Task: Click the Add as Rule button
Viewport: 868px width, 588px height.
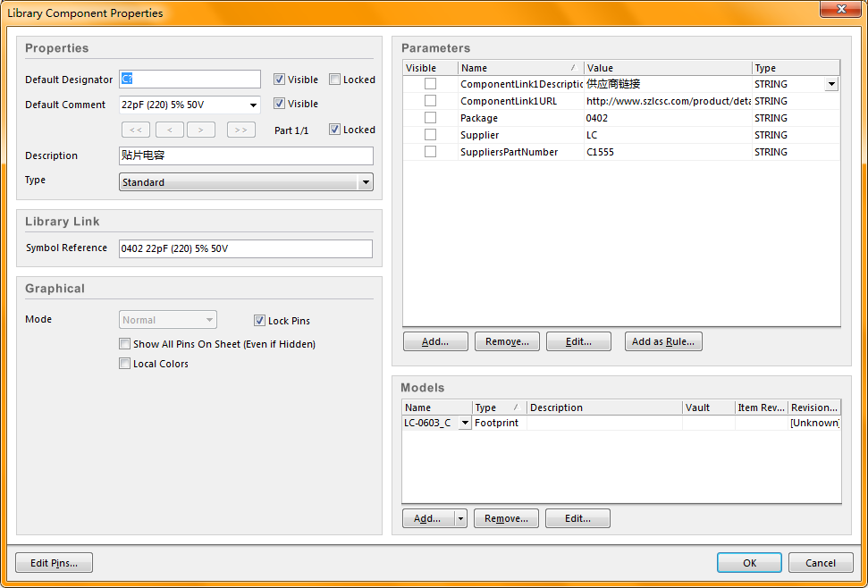Action: 663,341
